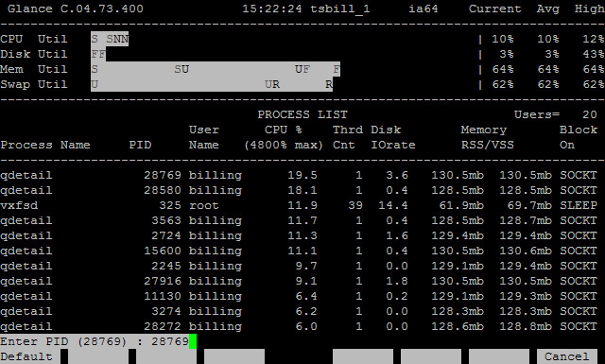
Task: Click SLEEP block status
Action: 579,205
